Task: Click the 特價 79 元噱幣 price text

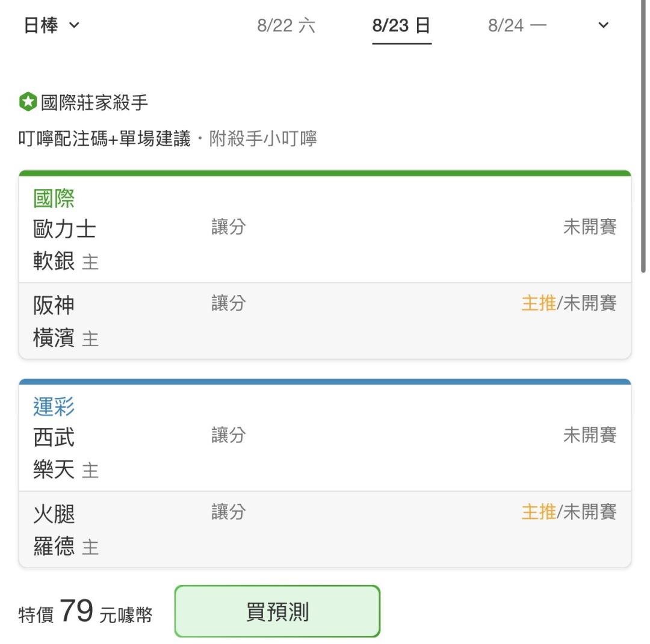Action: pos(85,611)
